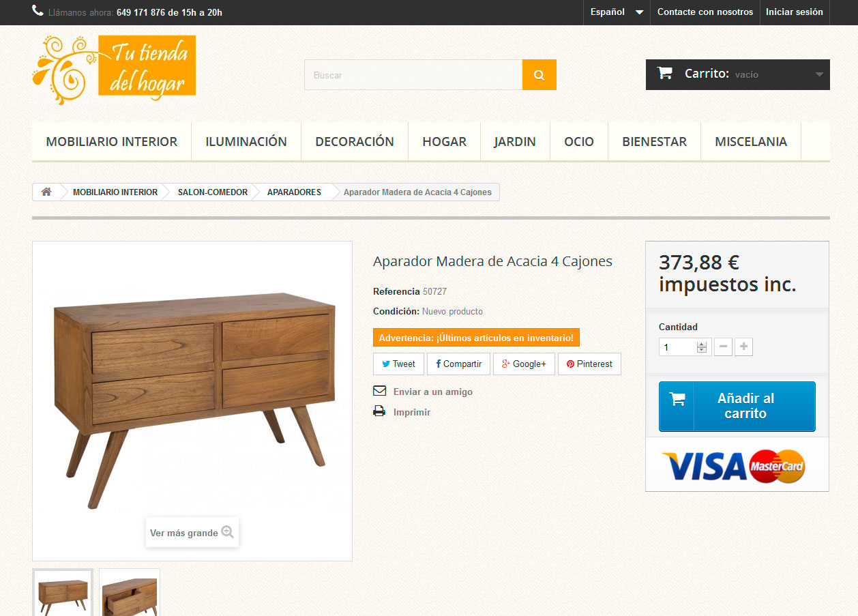Click the printer Imprimir icon

[x=379, y=411]
